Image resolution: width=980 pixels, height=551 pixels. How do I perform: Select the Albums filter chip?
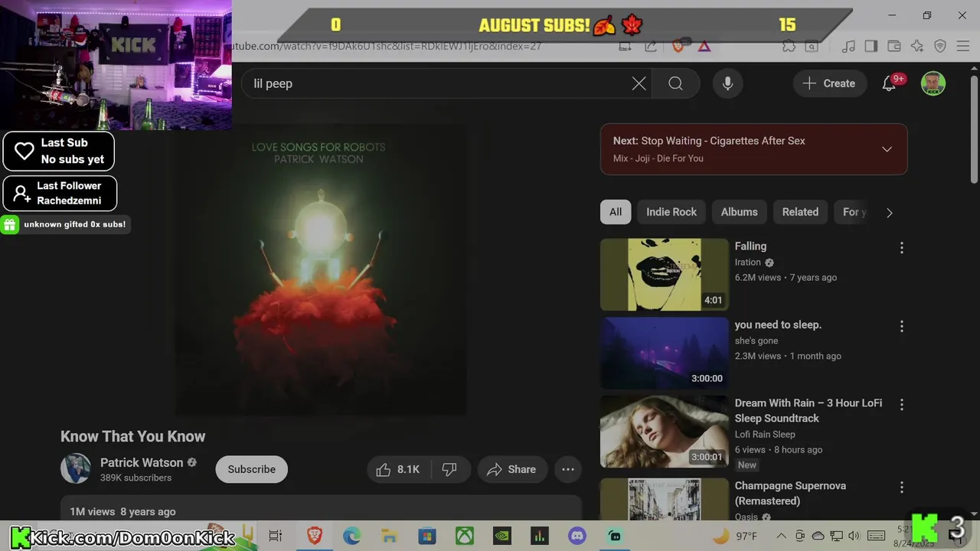[x=739, y=212]
